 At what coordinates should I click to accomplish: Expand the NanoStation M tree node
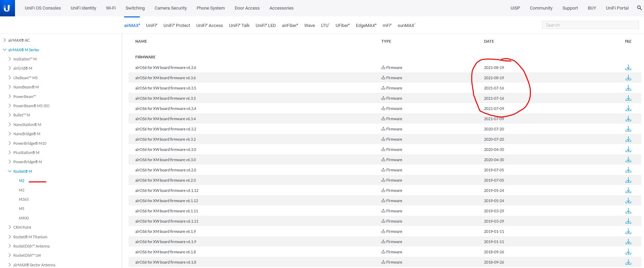(x=10, y=124)
